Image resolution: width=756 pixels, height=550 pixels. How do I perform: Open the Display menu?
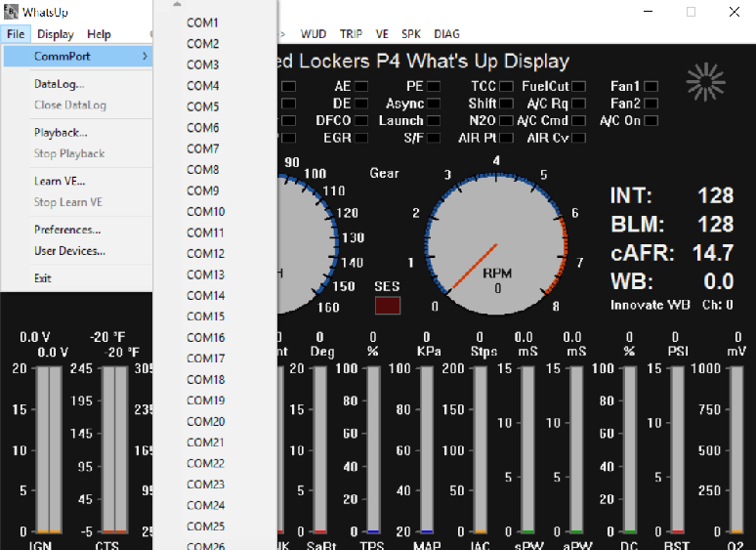point(56,34)
